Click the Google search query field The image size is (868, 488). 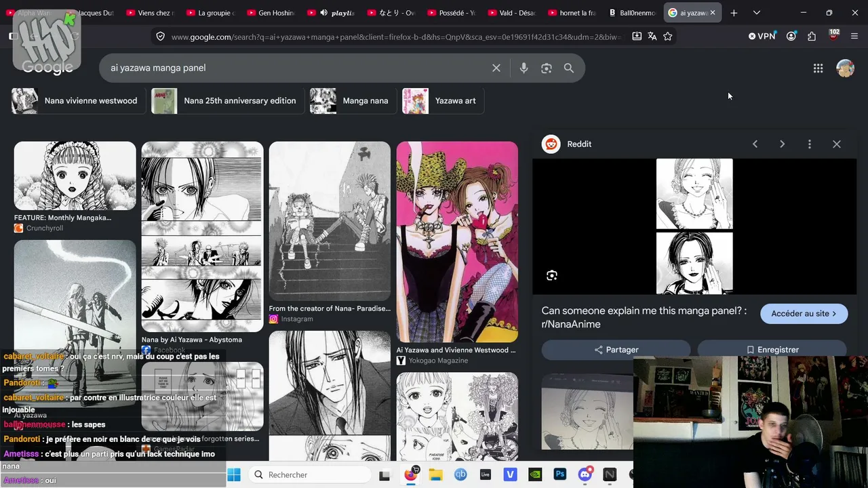pyautogui.click(x=295, y=68)
